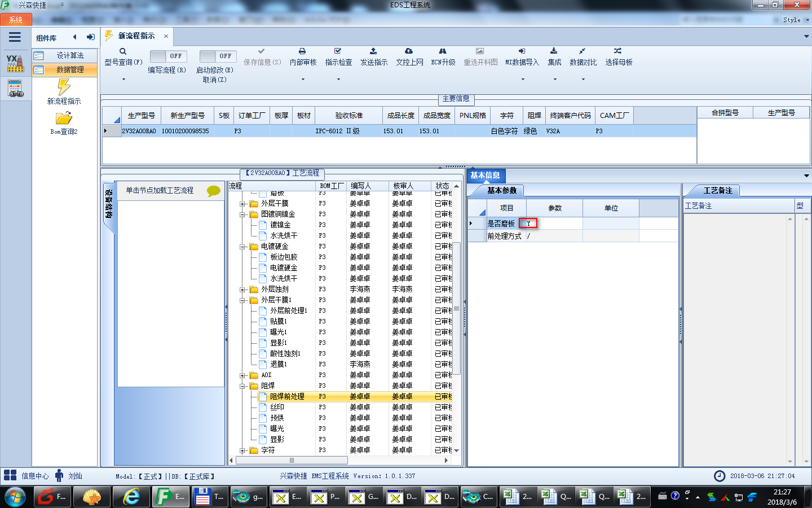Click the 验收标准 column header
812x508 pixels.
pyautogui.click(x=349, y=116)
